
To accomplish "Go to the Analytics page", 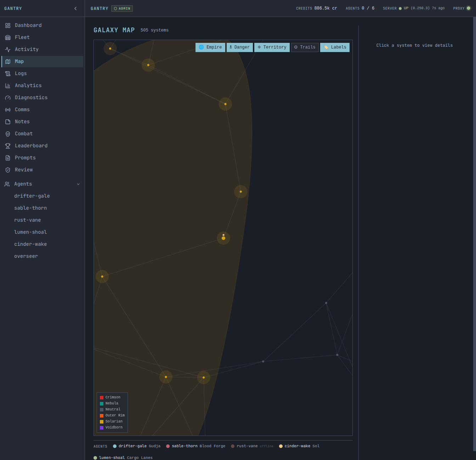I will coord(42,86).
